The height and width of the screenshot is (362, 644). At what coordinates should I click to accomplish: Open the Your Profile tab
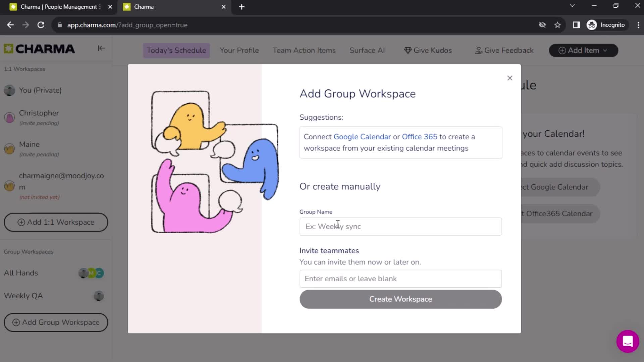[x=239, y=50]
